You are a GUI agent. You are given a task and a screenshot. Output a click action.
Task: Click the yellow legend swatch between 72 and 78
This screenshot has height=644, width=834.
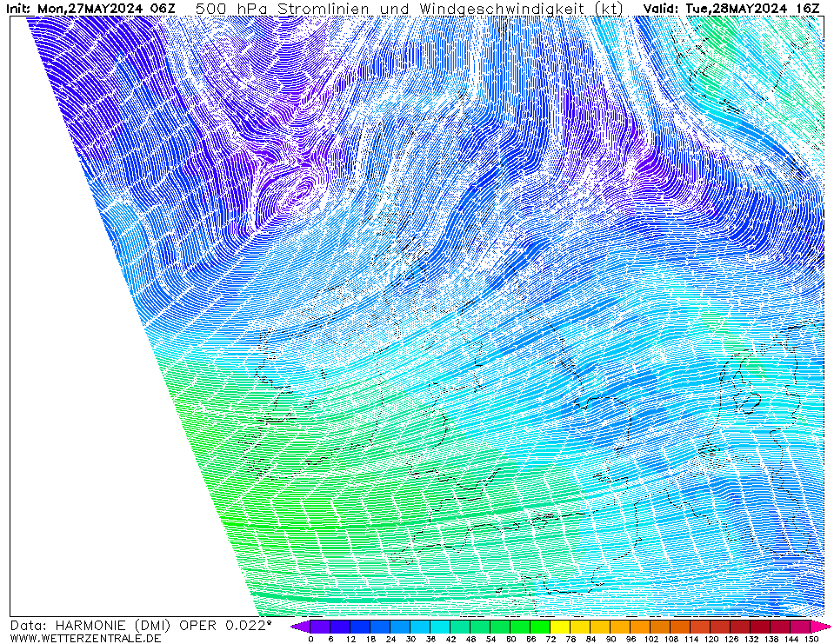[x=561, y=627]
